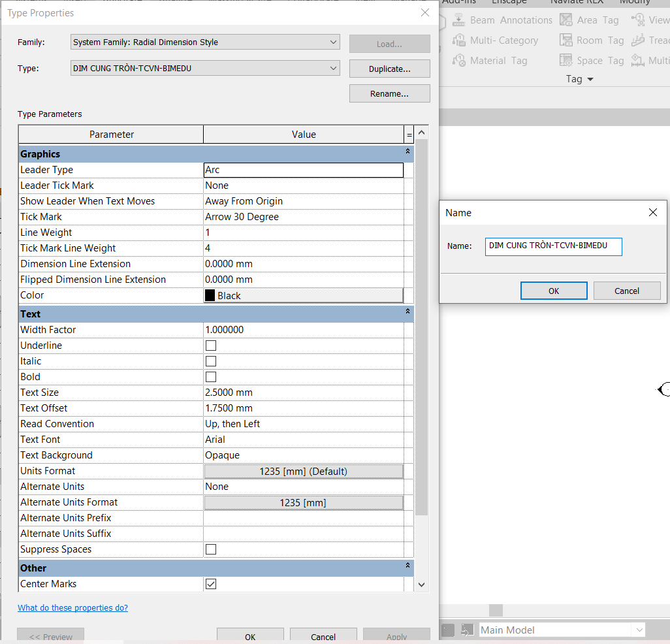Open the Main Model dropdown

pyautogui.click(x=639, y=630)
